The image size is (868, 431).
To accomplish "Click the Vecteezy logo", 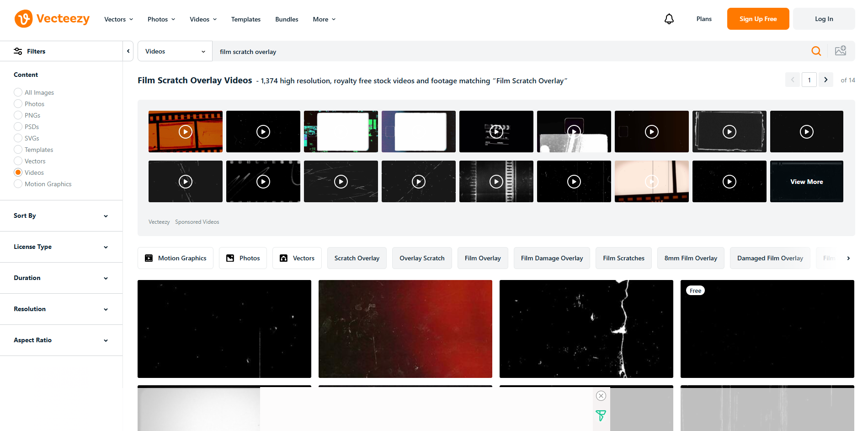I will coord(52,19).
